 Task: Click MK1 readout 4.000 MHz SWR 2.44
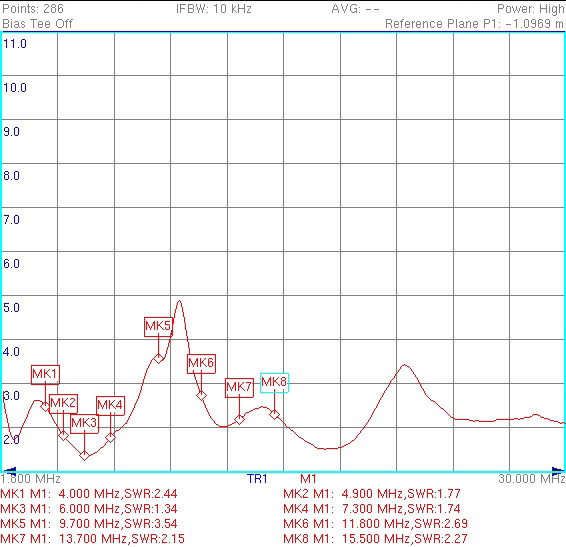[89, 494]
